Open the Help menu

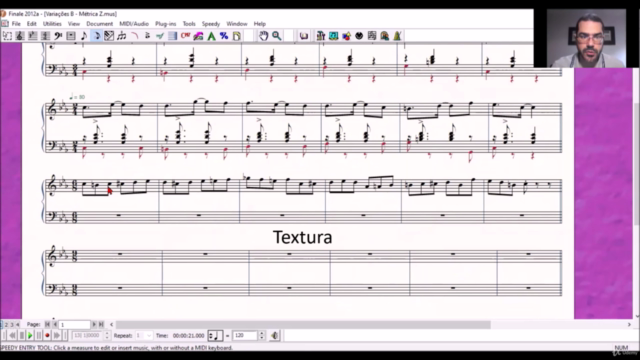[x=260, y=24]
